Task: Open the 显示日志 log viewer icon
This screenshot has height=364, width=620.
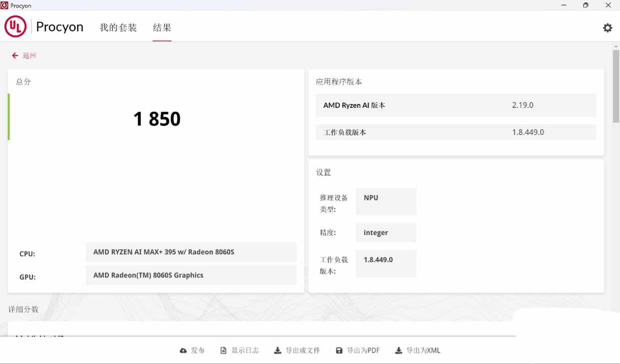Action: [x=224, y=350]
